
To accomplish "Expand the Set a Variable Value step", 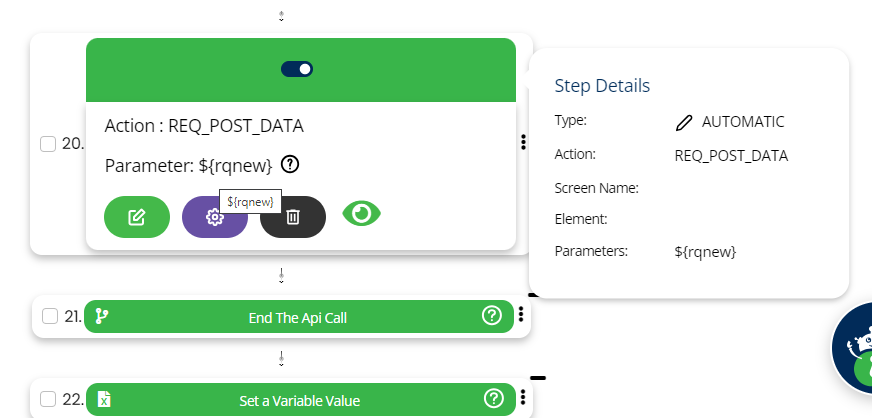I will 299,400.
